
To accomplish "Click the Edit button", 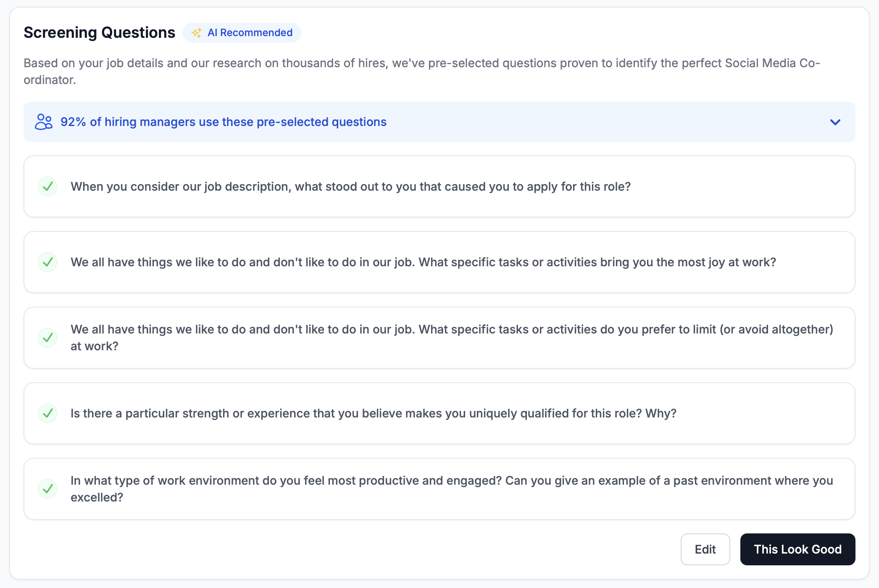I will [705, 549].
